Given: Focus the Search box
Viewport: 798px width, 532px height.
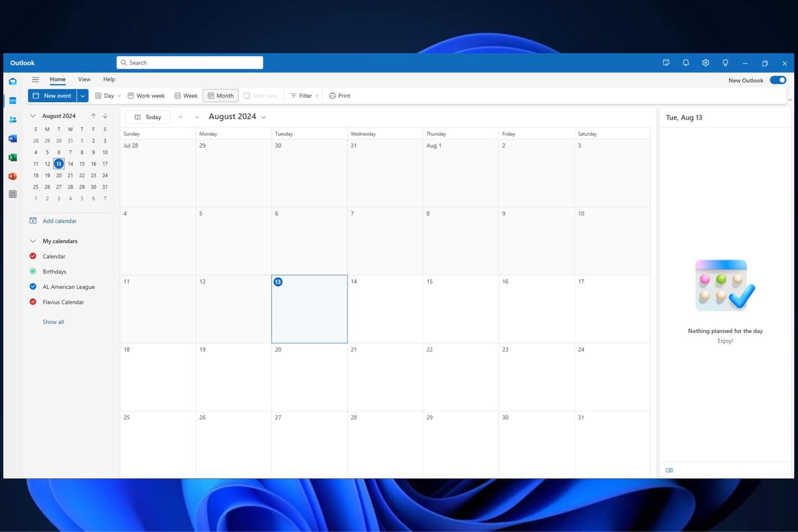Looking at the screenshot, I should coord(190,63).
